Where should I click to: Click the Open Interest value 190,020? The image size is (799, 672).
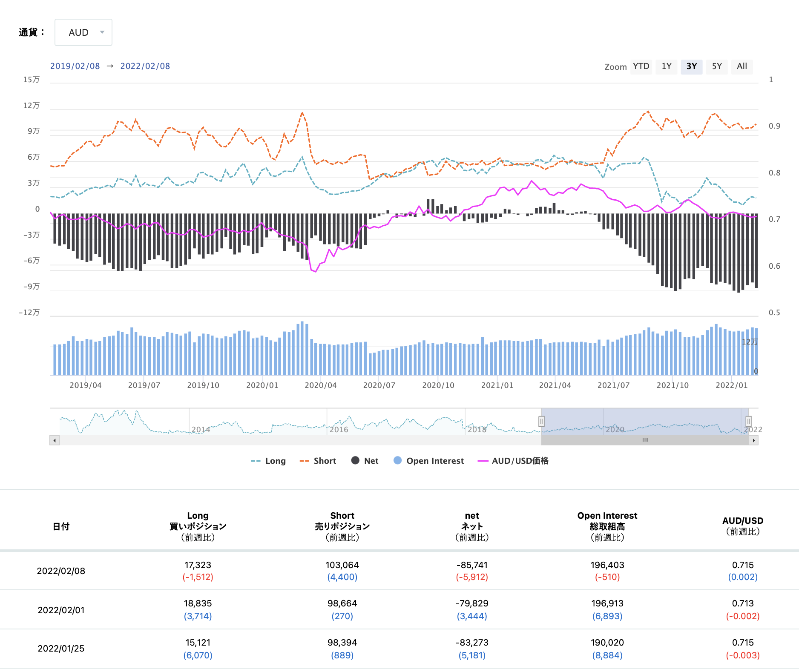click(x=607, y=643)
